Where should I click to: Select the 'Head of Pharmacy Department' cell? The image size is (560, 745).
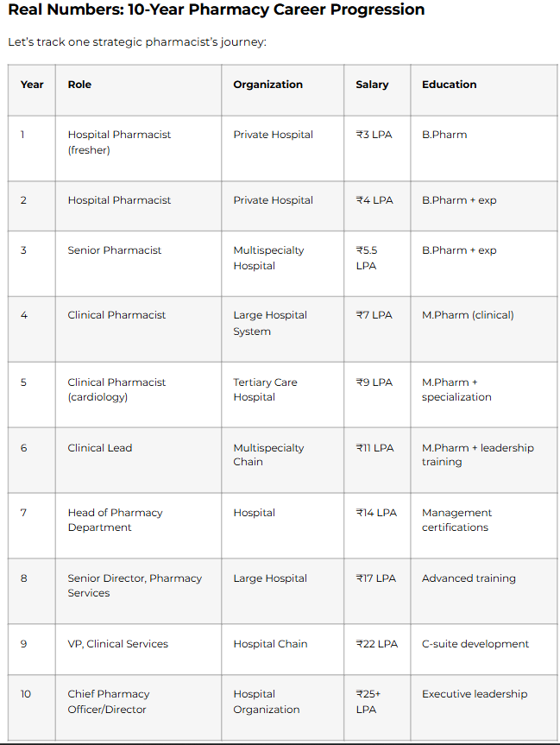point(115,520)
